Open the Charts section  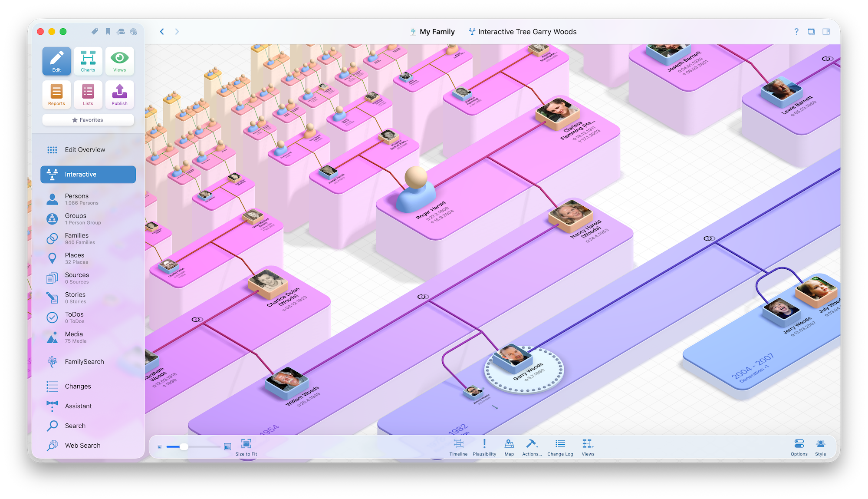click(88, 61)
